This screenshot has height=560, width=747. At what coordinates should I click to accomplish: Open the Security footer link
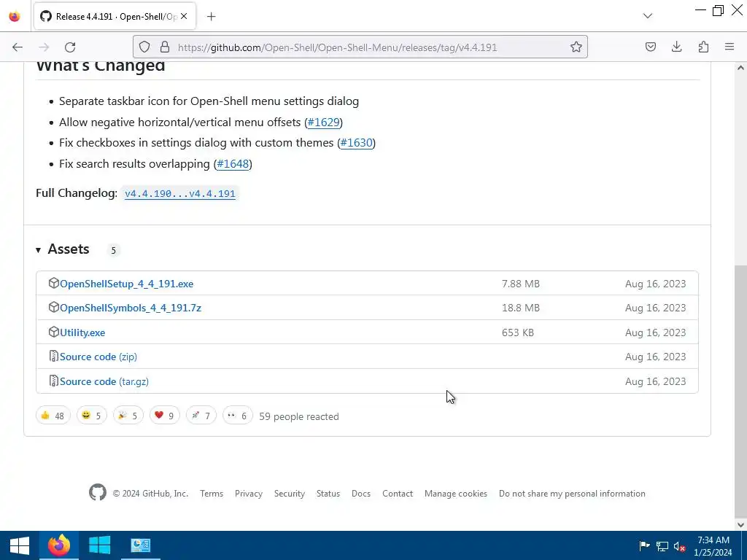pyautogui.click(x=290, y=494)
